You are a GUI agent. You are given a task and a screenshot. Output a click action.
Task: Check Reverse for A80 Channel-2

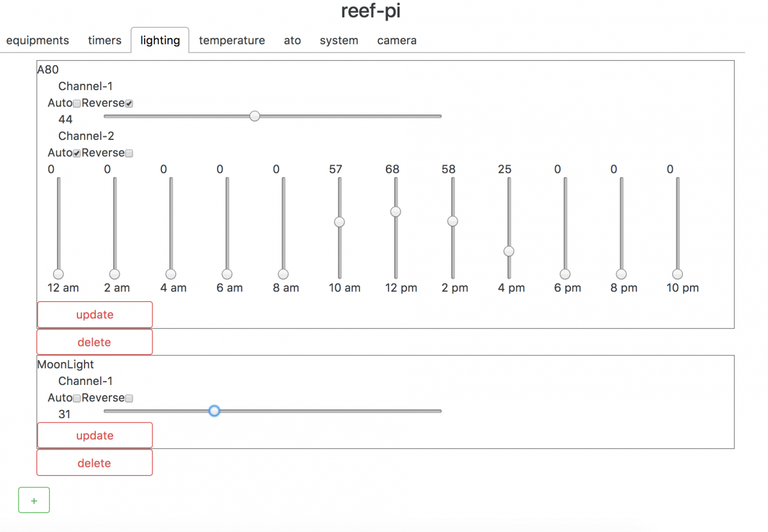129,153
